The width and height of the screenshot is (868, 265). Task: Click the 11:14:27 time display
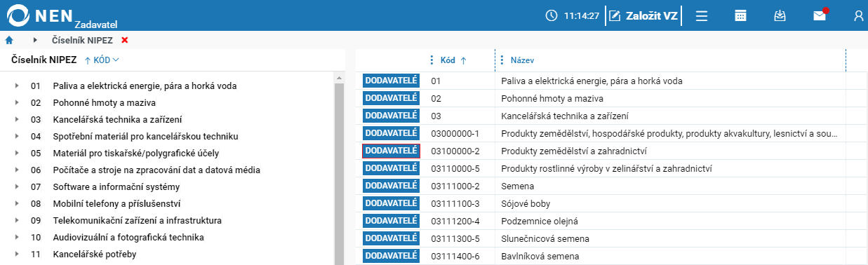coord(582,15)
